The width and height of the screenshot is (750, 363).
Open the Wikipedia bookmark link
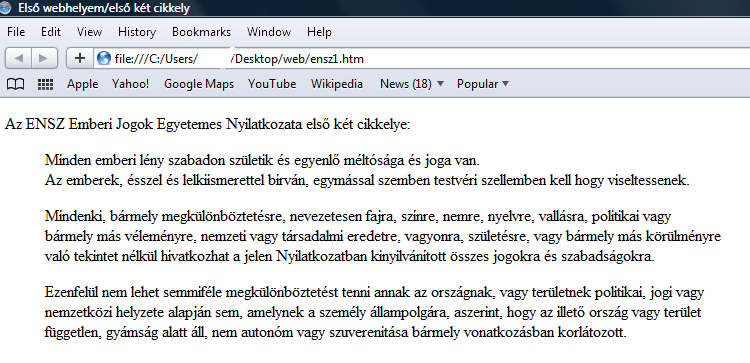[337, 84]
